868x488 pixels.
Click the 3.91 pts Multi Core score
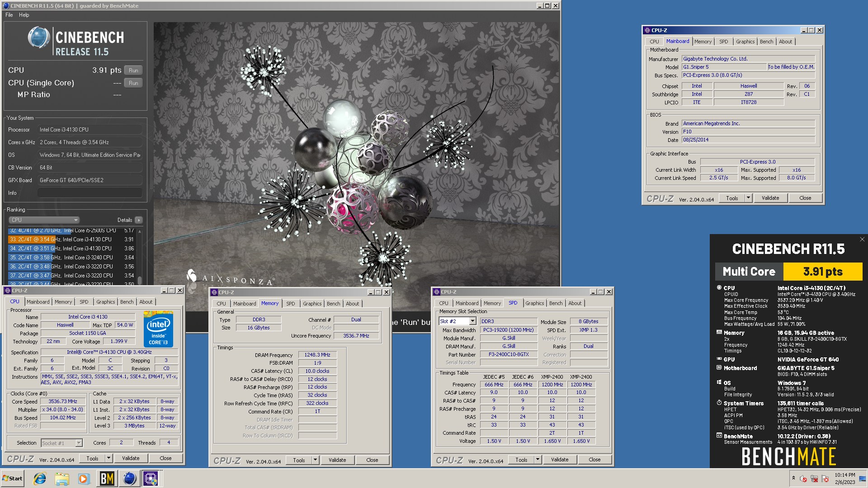point(823,272)
